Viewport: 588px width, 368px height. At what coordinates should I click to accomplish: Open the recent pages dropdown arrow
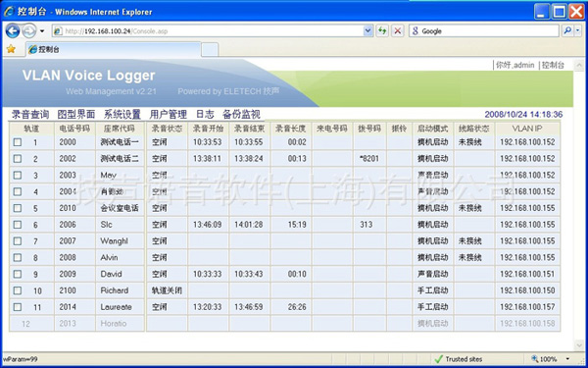click(42, 30)
